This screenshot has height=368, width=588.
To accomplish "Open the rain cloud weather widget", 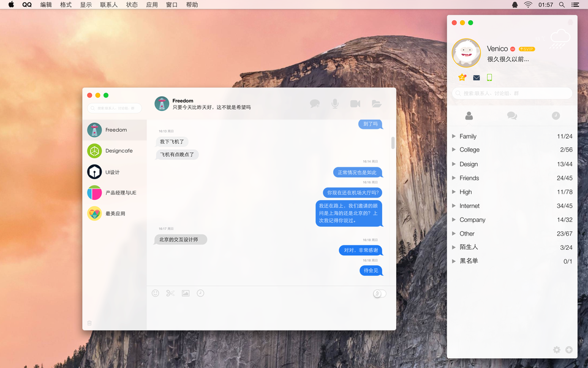I will tap(560, 39).
